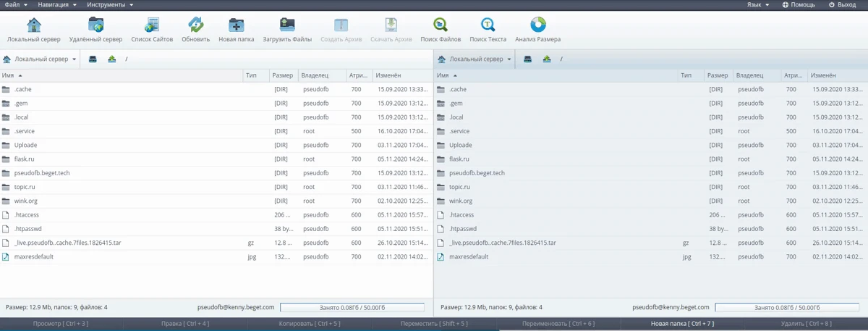Click the Обновить refresh icon
The image size is (868, 331).
pos(195,25)
